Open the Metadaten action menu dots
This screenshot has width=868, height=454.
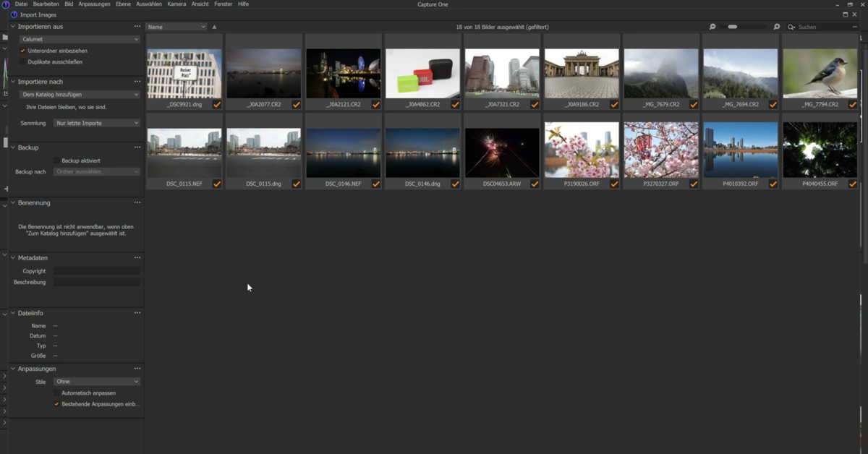point(137,257)
